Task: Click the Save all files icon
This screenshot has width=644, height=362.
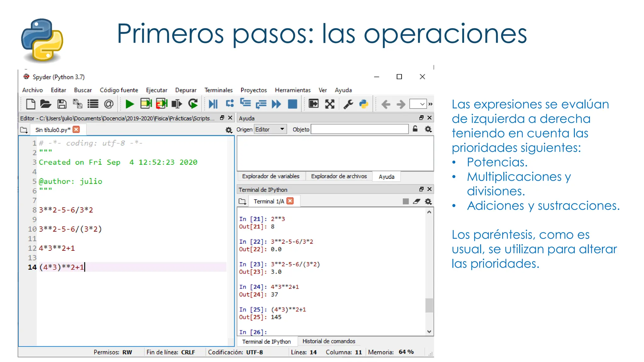Action: 77,104
